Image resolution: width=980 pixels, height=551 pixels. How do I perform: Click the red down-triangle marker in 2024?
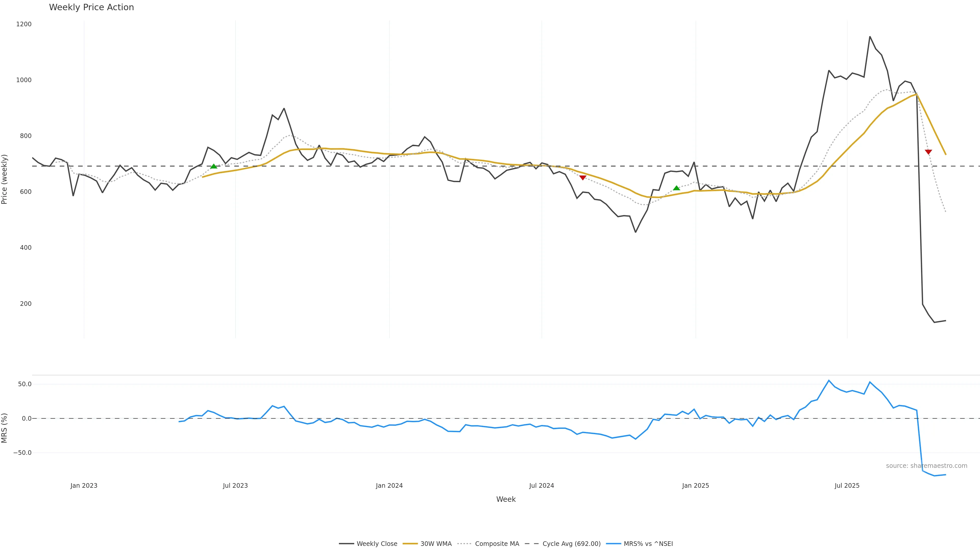tap(582, 178)
